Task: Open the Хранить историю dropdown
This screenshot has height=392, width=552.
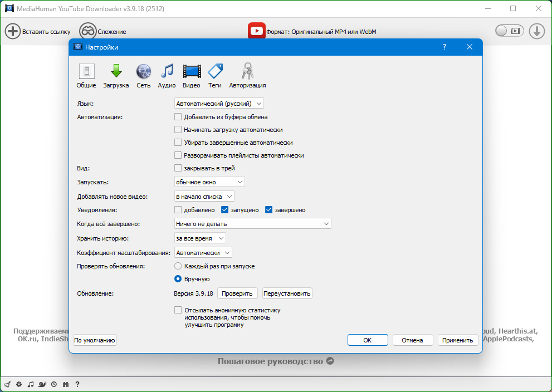Action: 200,238
